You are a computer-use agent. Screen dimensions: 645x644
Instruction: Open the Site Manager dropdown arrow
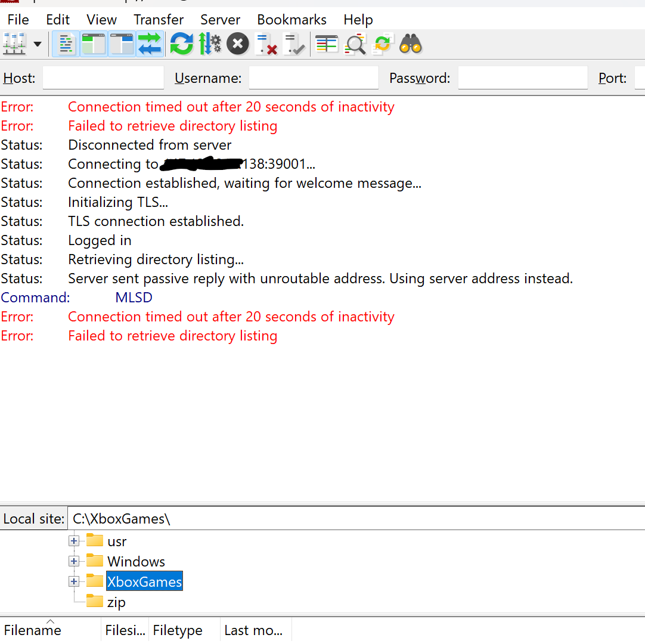pos(36,44)
